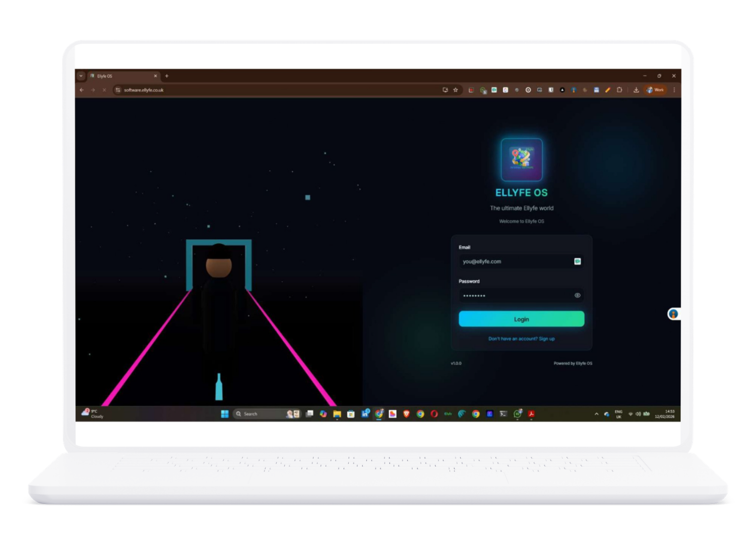Open a new tab with plus button
Image resolution: width=756 pixels, height=544 pixels.
click(x=167, y=76)
